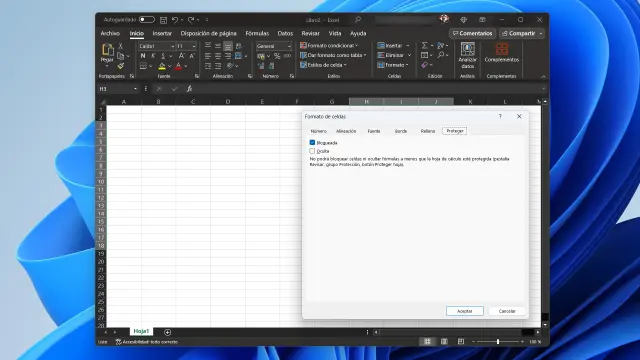The image size is (640, 360).
Task: Click the merge and center icon
Action: click(239, 56)
